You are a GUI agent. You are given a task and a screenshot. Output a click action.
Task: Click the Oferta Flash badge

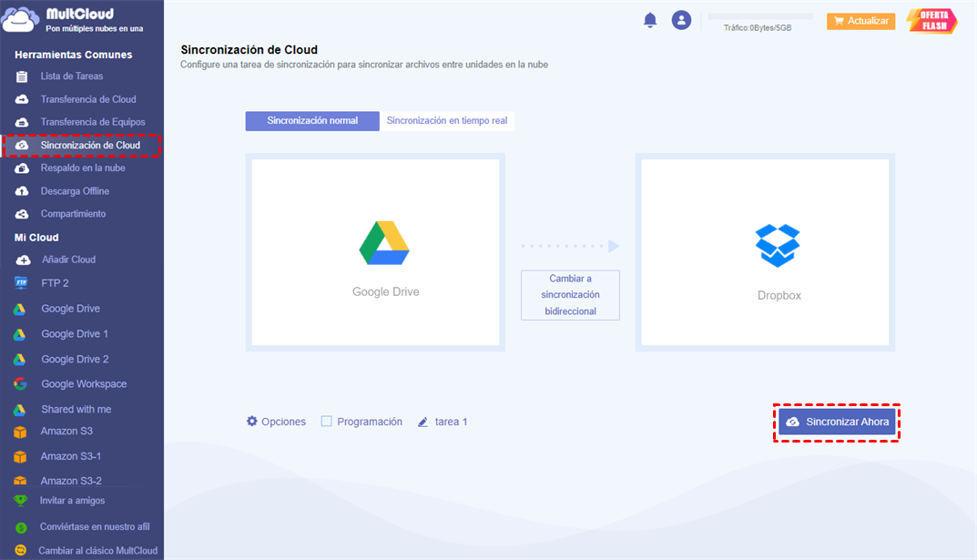(931, 21)
